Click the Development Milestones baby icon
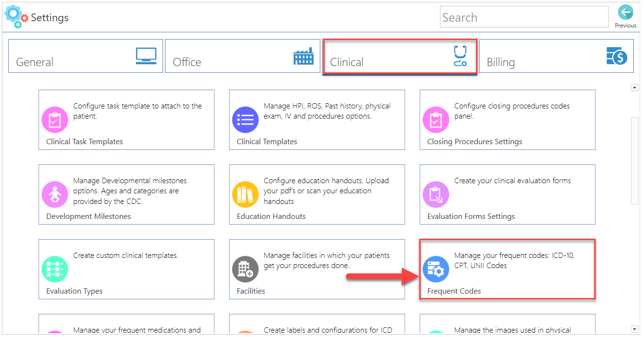Image resolution: width=644 pixels, height=337 pixels. pyautogui.click(x=55, y=194)
